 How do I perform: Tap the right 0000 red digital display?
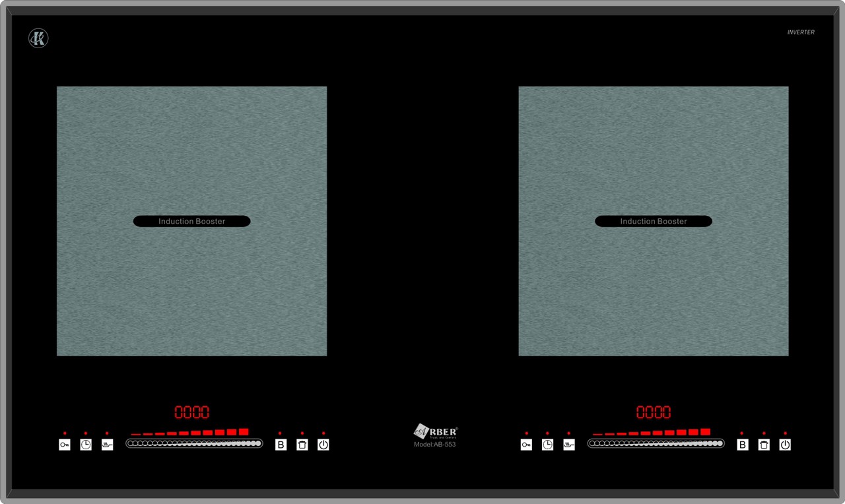pyautogui.click(x=654, y=412)
